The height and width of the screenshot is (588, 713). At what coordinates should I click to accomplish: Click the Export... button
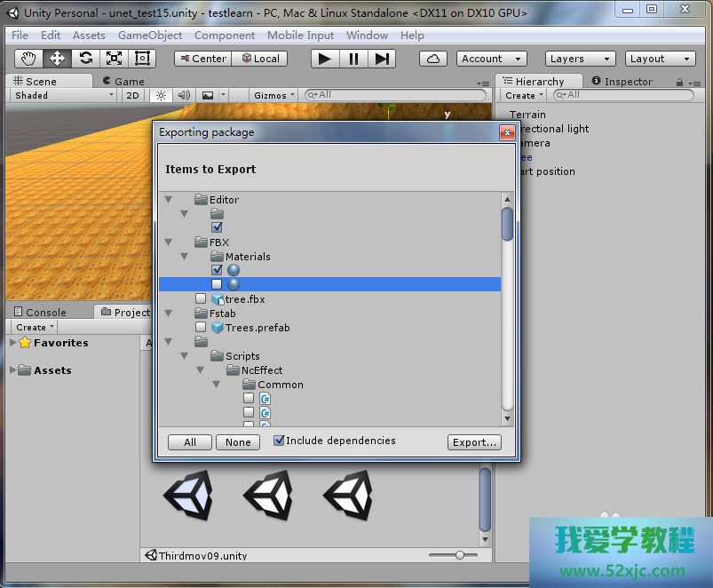click(x=474, y=442)
